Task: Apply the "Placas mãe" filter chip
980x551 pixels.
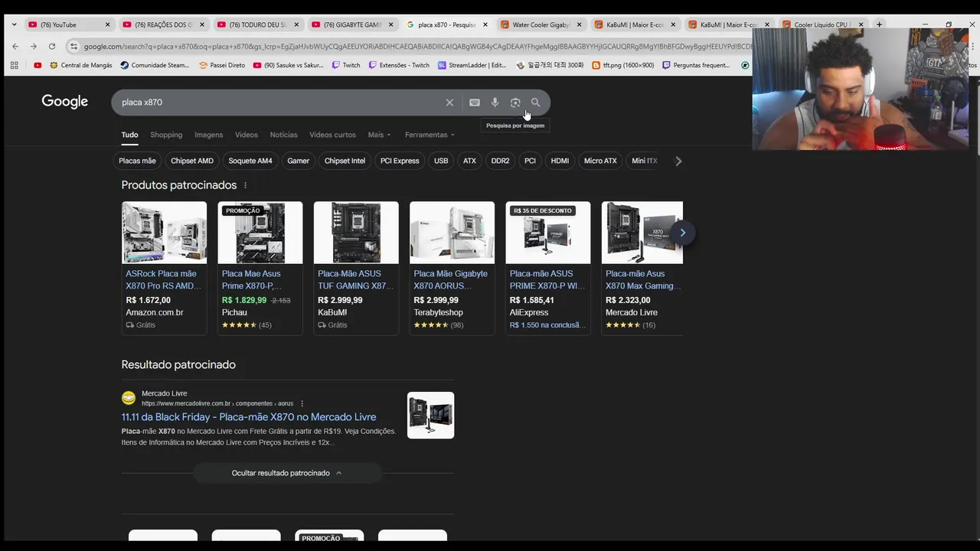Action: click(137, 161)
